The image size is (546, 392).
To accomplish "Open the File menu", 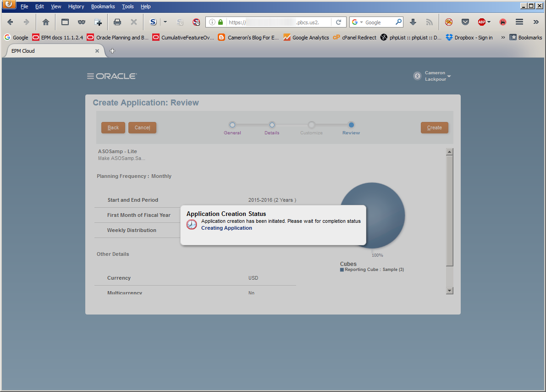I will click(24, 6).
